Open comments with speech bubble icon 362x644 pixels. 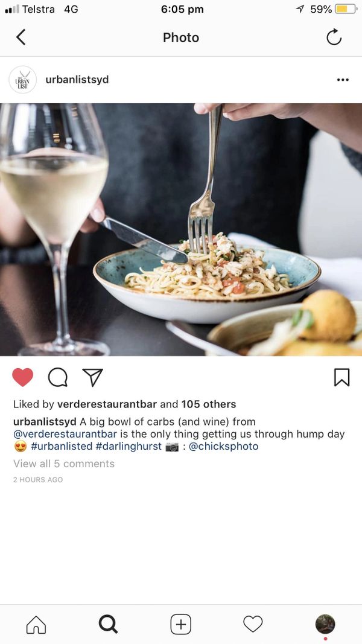click(x=57, y=377)
